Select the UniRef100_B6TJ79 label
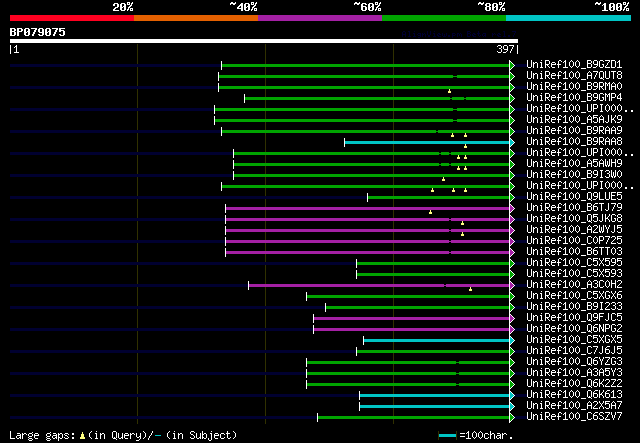Screen dimensions: 640x443 (574, 208)
